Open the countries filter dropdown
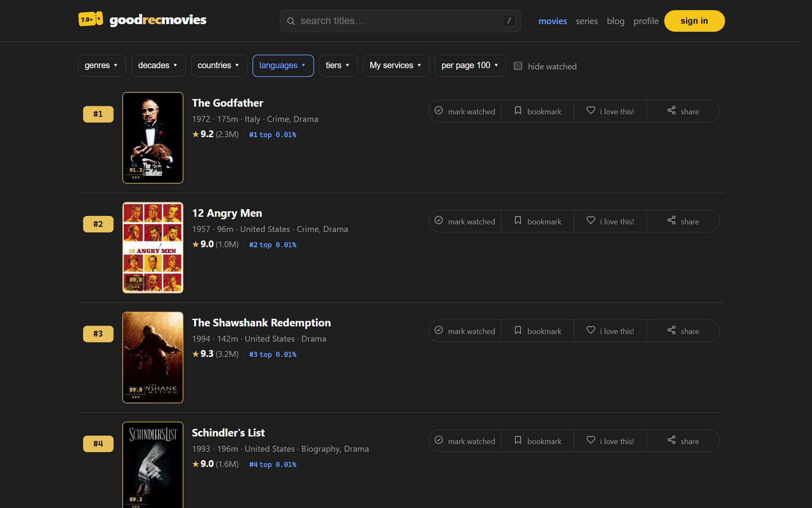This screenshot has height=508, width=812. 219,66
